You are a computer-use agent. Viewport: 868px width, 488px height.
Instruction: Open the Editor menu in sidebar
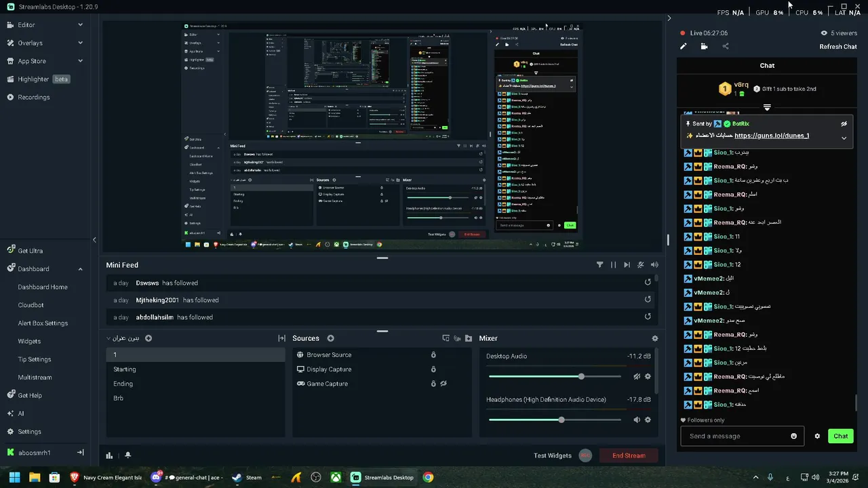pyautogui.click(x=26, y=25)
